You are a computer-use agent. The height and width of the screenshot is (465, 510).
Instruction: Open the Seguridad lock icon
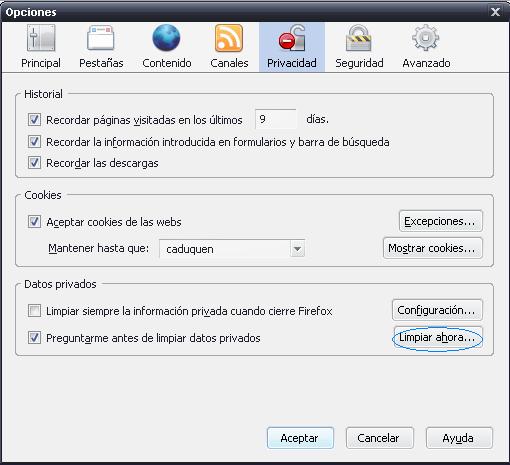pos(359,38)
